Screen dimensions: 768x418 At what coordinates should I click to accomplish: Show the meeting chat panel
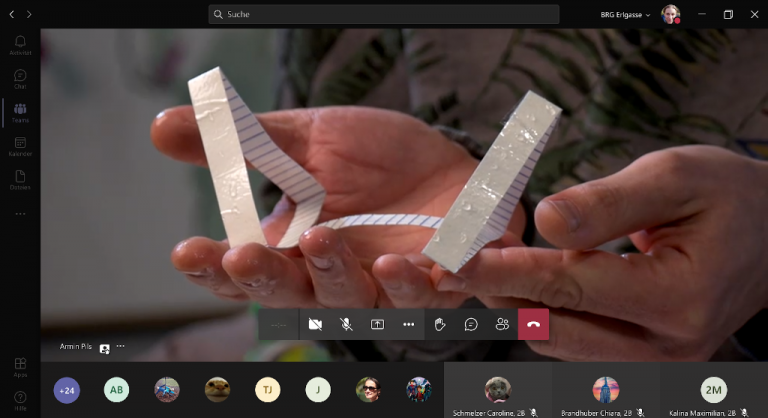point(471,324)
